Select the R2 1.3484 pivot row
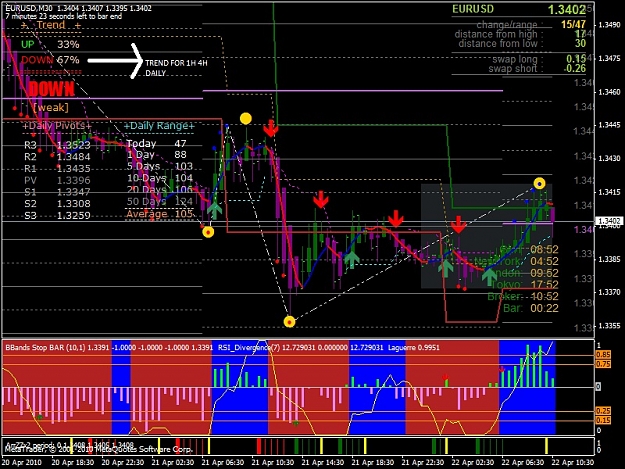The image size is (625, 469). (57, 157)
